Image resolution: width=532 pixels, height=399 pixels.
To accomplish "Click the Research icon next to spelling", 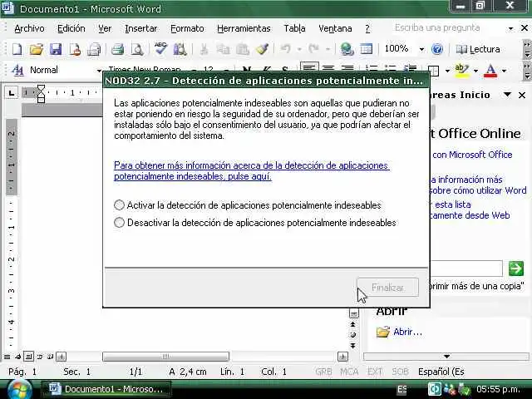I will point(180,50).
